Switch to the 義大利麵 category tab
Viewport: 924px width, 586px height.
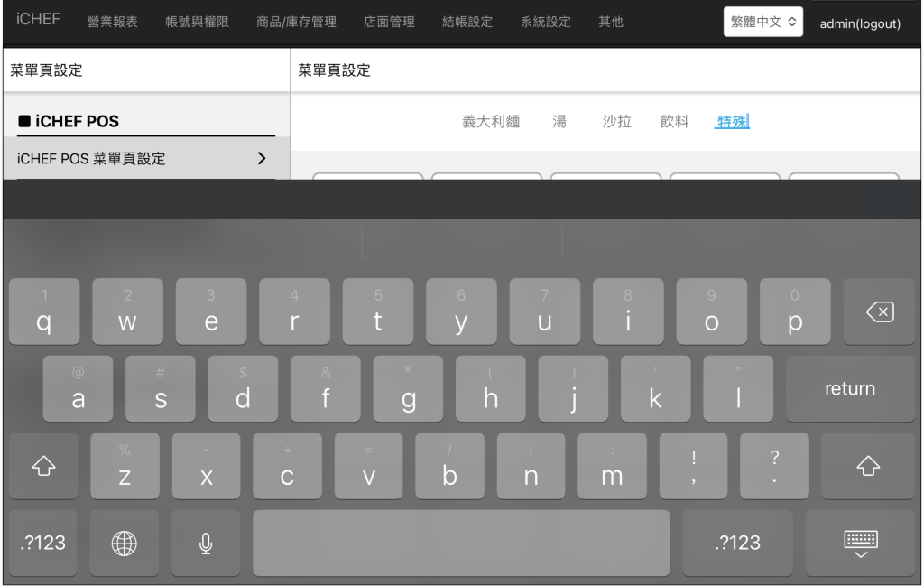click(491, 122)
